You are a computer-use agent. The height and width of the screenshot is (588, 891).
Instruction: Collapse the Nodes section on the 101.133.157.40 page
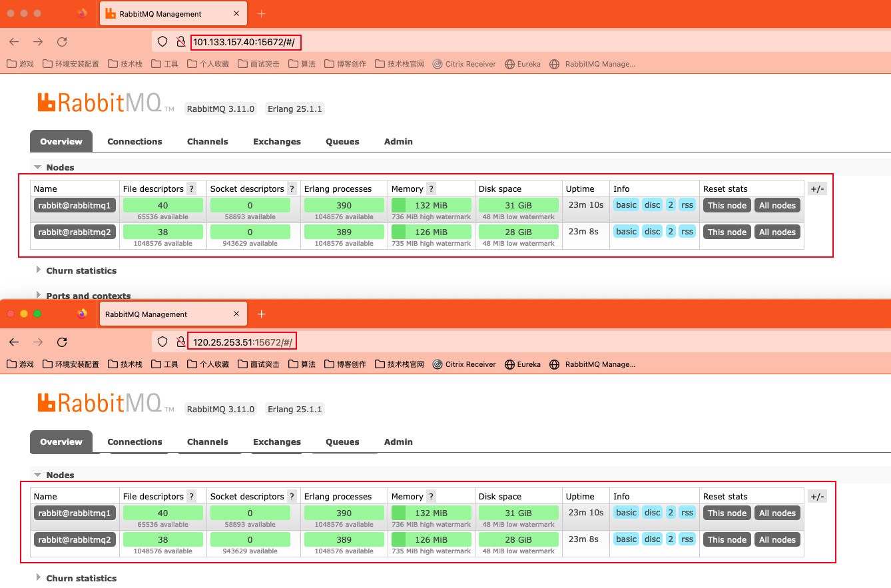55,167
